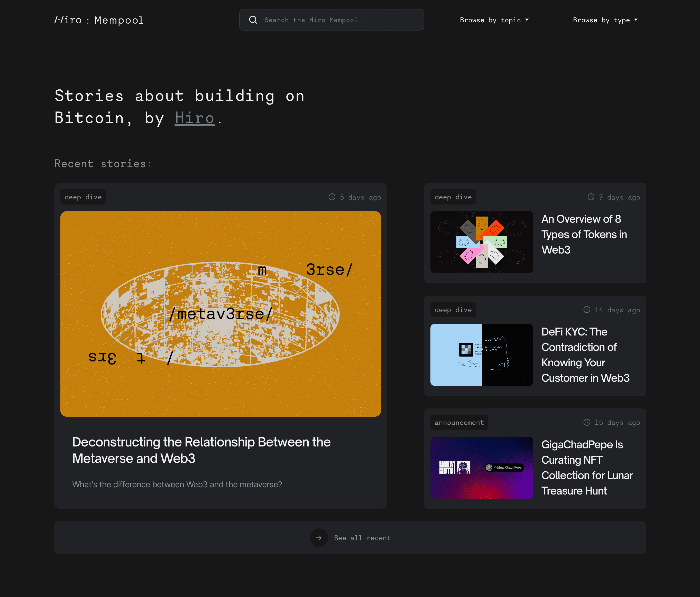Click the Hiro Mempool logo

point(99,20)
